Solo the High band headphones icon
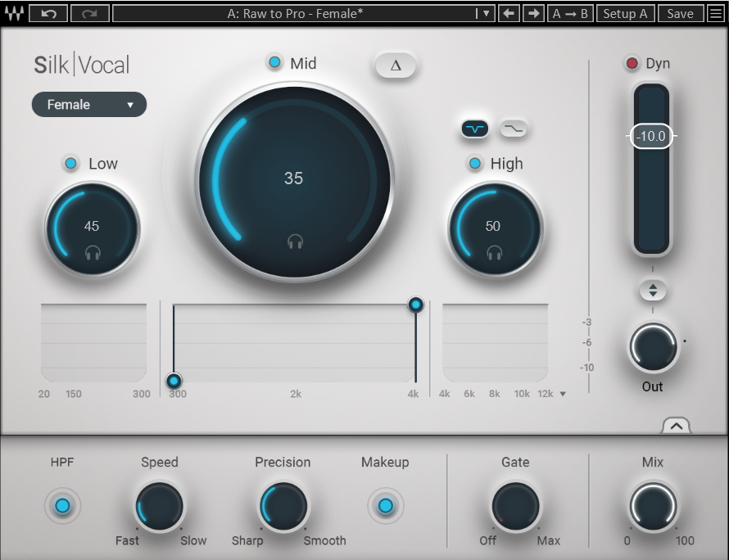Viewport: 729px width, 560px height. tap(494, 253)
